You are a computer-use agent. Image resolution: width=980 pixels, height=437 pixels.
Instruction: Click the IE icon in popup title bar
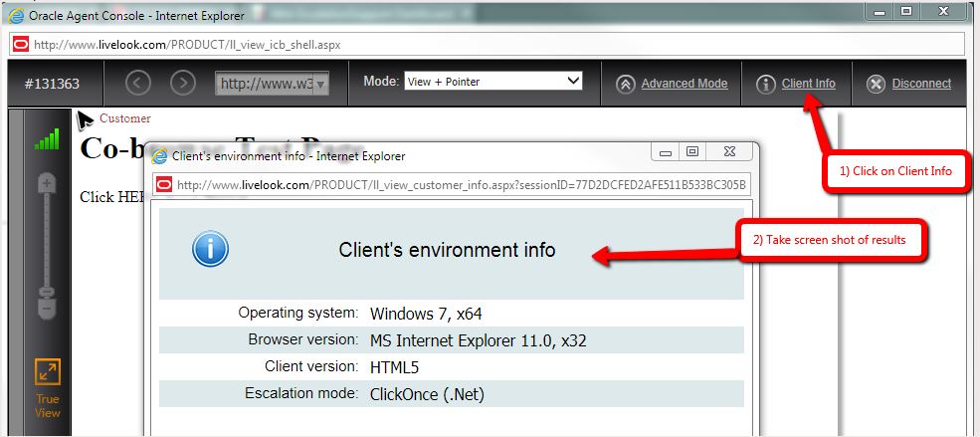tap(159, 156)
